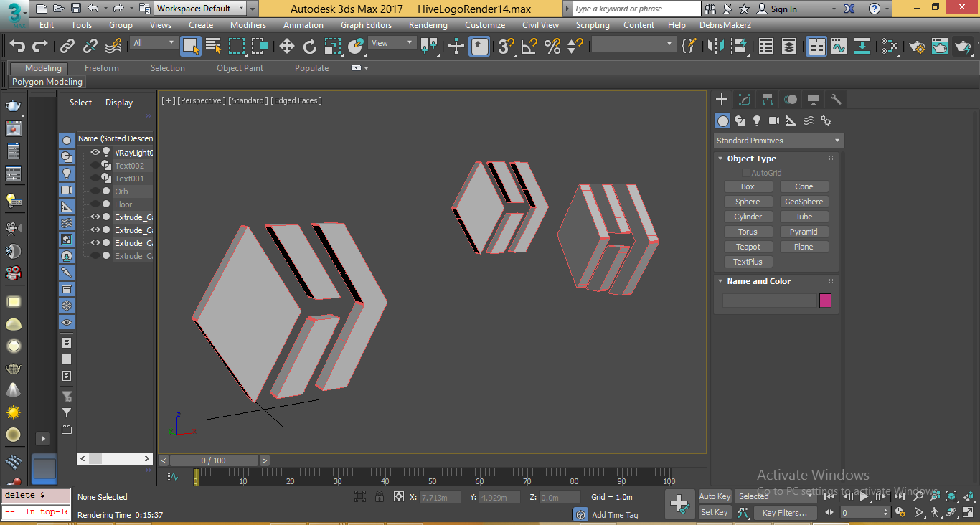Create a Teapot primitive button
The image size is (980, 525).
coord(748,247)
